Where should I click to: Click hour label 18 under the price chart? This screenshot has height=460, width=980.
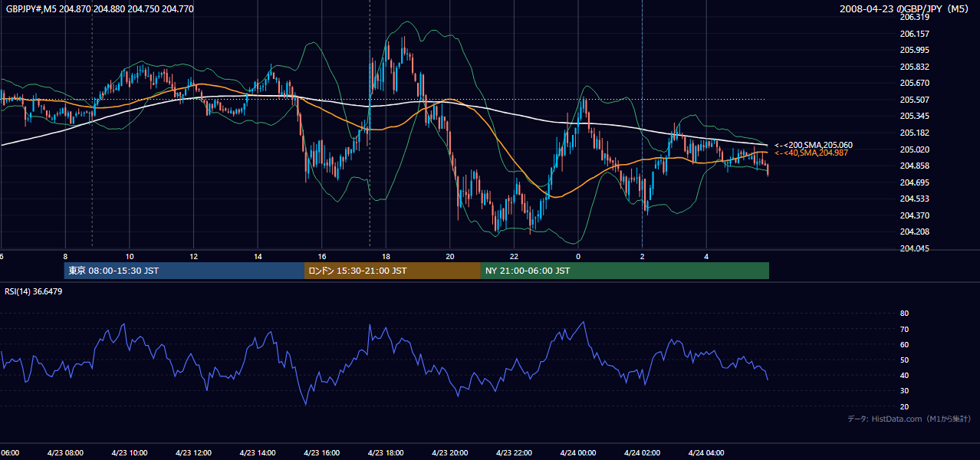pos(386,257)
